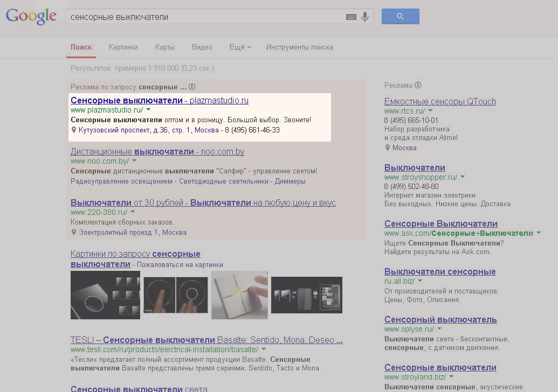This screenshot has height=392, width=558.
Task: Open Сенсорные выключатели stroyland.biz ad
Action: pos(440,368)
